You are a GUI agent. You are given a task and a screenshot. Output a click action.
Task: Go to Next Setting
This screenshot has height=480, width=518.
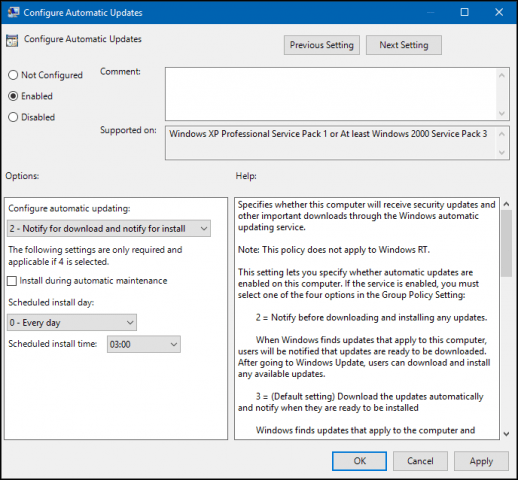click(x=404, y=45)
